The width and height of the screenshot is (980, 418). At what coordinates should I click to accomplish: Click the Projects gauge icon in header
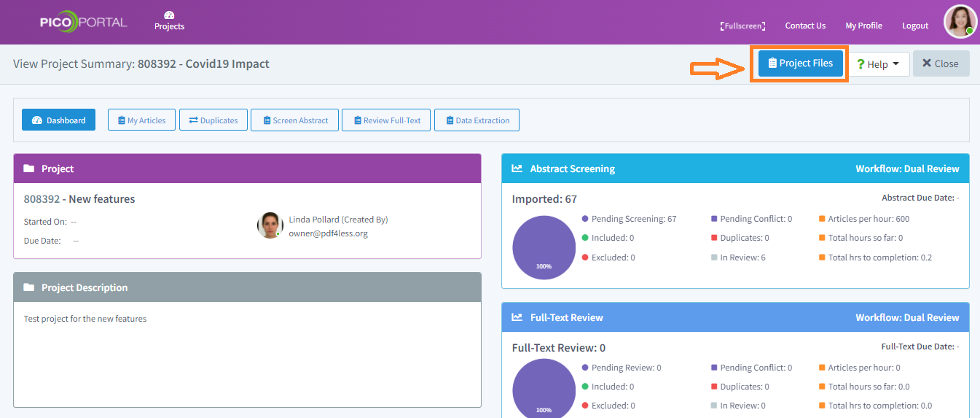click(x=169, y=15)
